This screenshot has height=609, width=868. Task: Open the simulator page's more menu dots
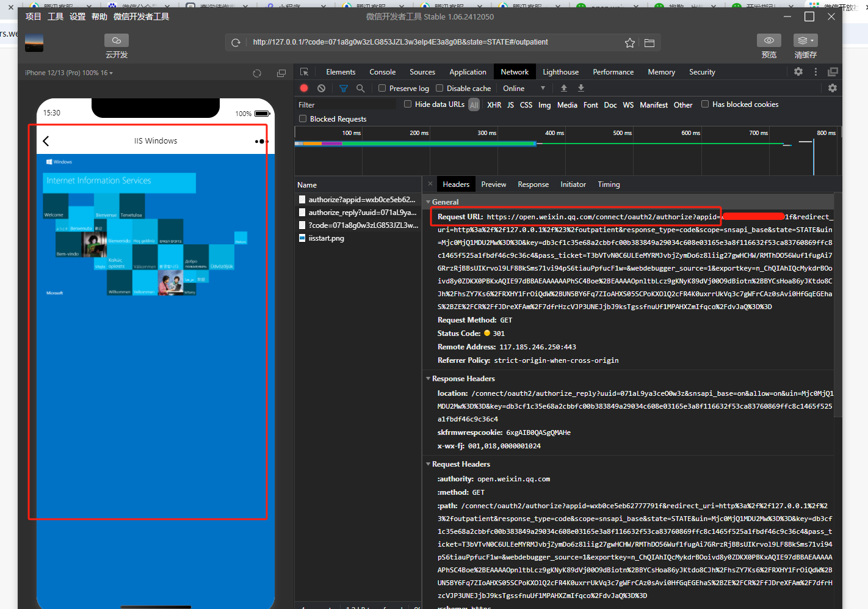(261, 141)
